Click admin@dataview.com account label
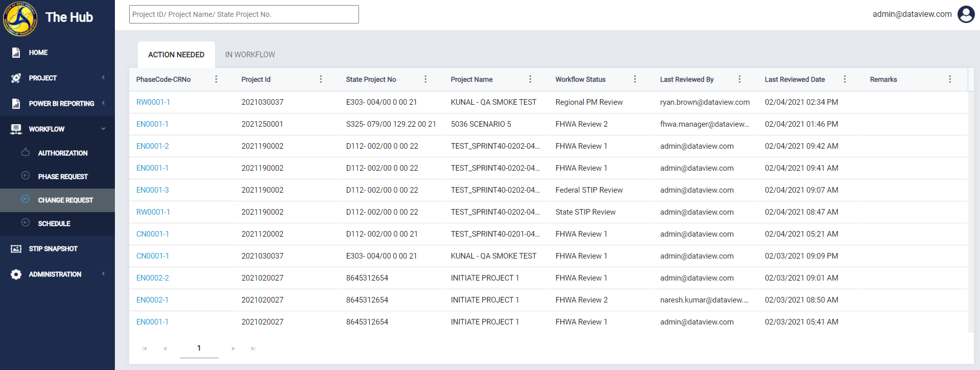This screenshot has width=980, height=370. click(x=912, y=14)
